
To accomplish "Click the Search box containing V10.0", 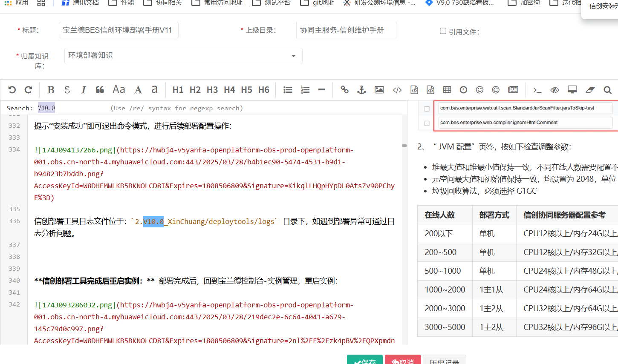I will pos(72,108).
